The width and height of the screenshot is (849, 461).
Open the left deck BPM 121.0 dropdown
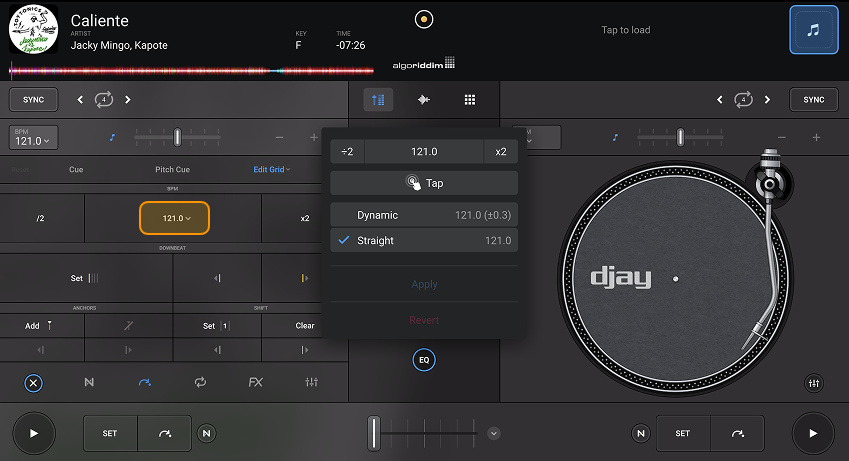[34, 138]
